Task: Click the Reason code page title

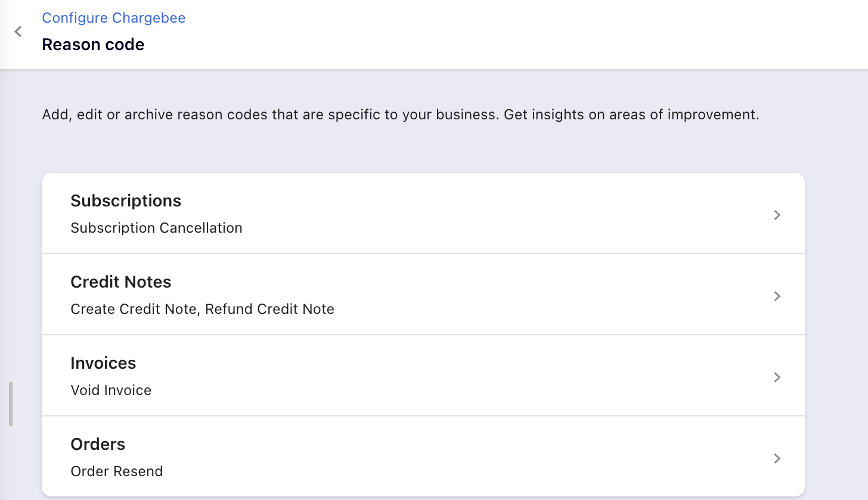Action: point(93,44)
